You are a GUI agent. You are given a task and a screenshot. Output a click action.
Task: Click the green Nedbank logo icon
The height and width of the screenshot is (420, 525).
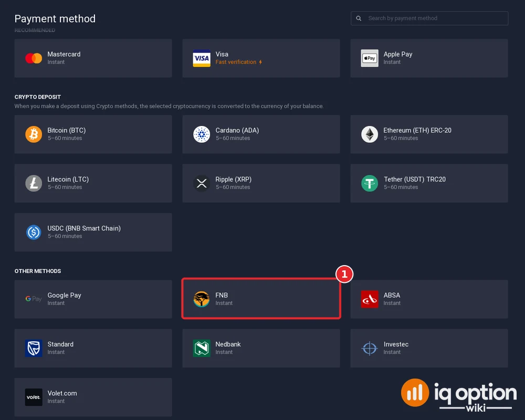[x=202, y=348]
